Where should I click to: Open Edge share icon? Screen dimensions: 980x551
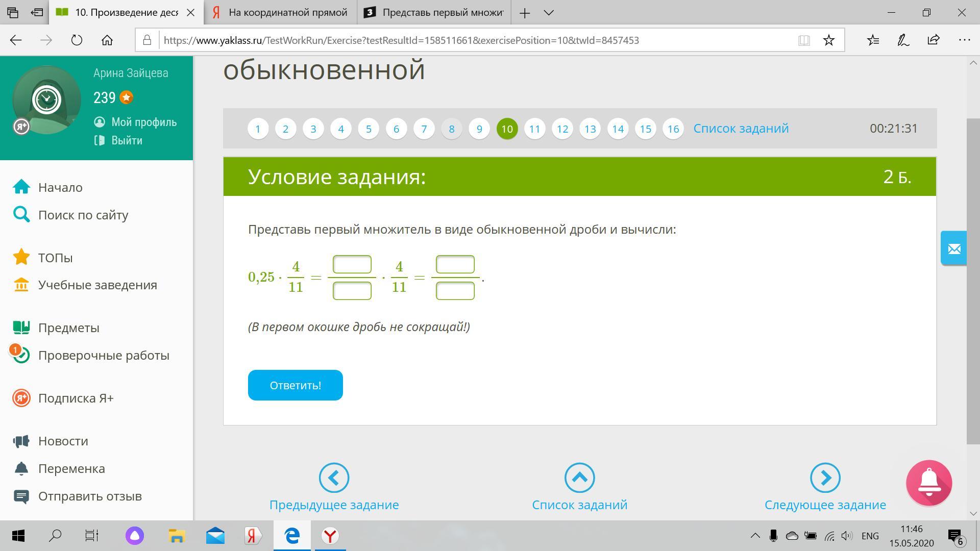(x=934, y=40)
